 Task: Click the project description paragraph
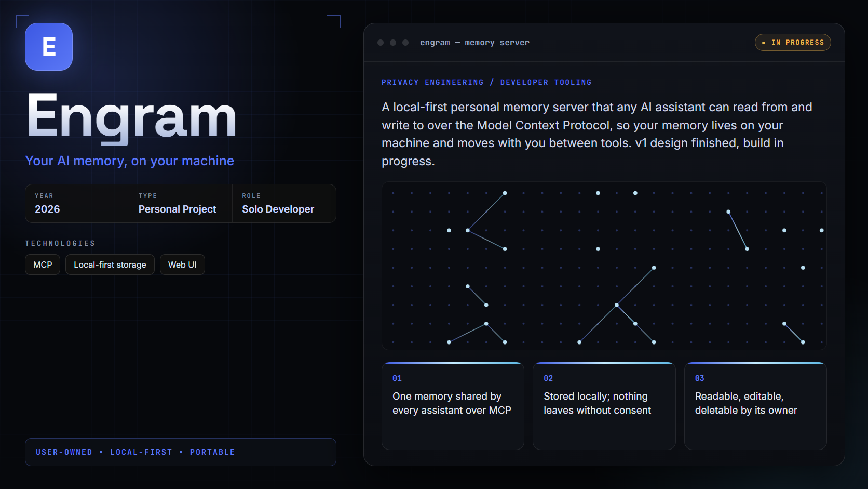(597, 134)
